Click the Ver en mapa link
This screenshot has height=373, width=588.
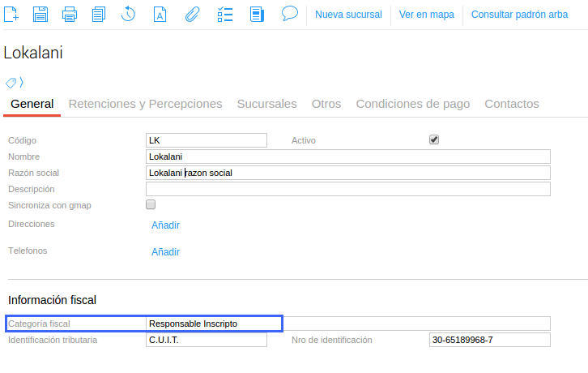click(427, 15)
